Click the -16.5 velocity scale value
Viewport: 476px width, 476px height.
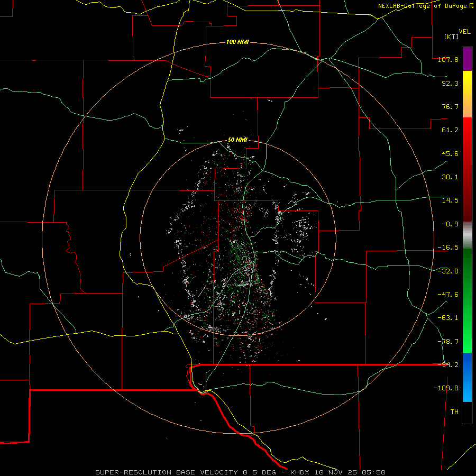tap(448, 248)
